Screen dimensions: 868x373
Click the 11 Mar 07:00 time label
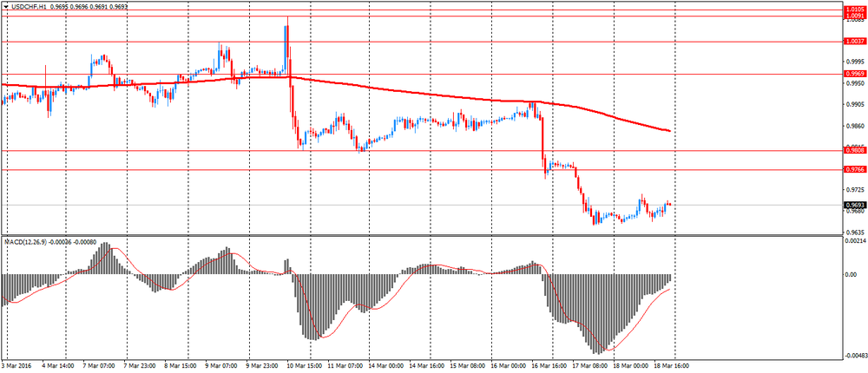pos(344,366)
